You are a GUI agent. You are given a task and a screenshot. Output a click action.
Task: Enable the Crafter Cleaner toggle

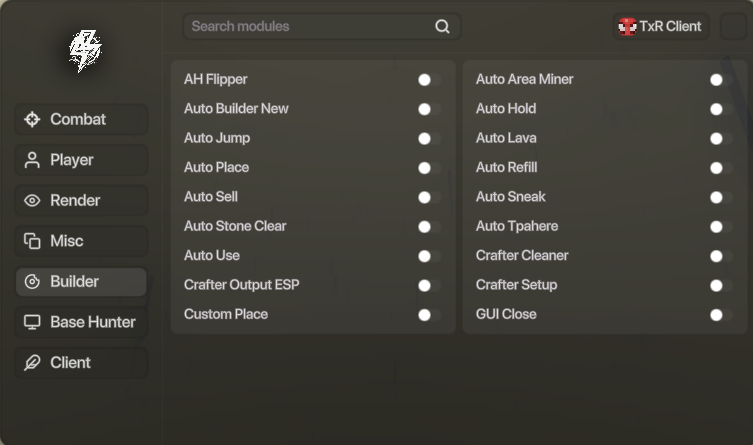(x=721, y=256)
